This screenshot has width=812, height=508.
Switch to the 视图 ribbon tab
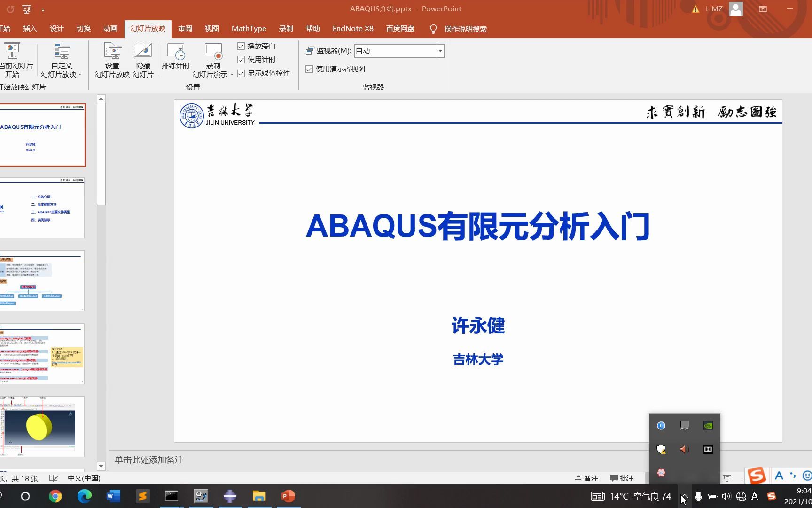[212, 29]
